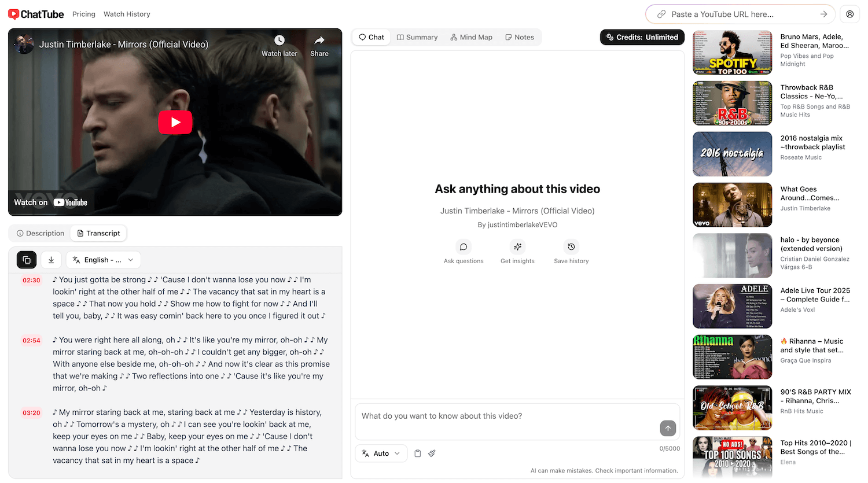Click the Get insights sparkle icon
Screen dimensions: 868x483
[x=517, y=247]
